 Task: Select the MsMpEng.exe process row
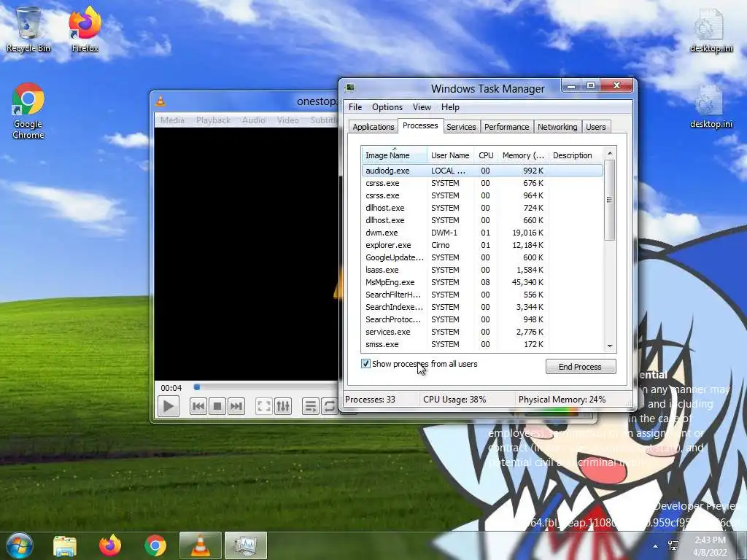[x=482, y=282]
